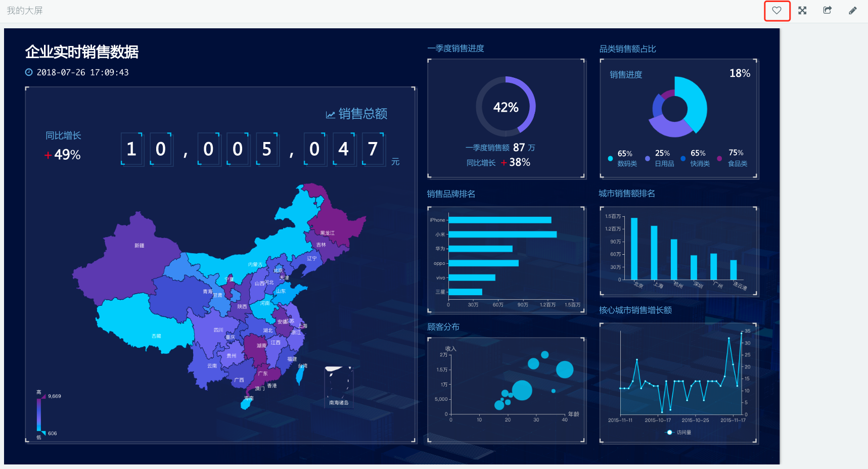Click the 上海 column in city ranking

point(654,253)
